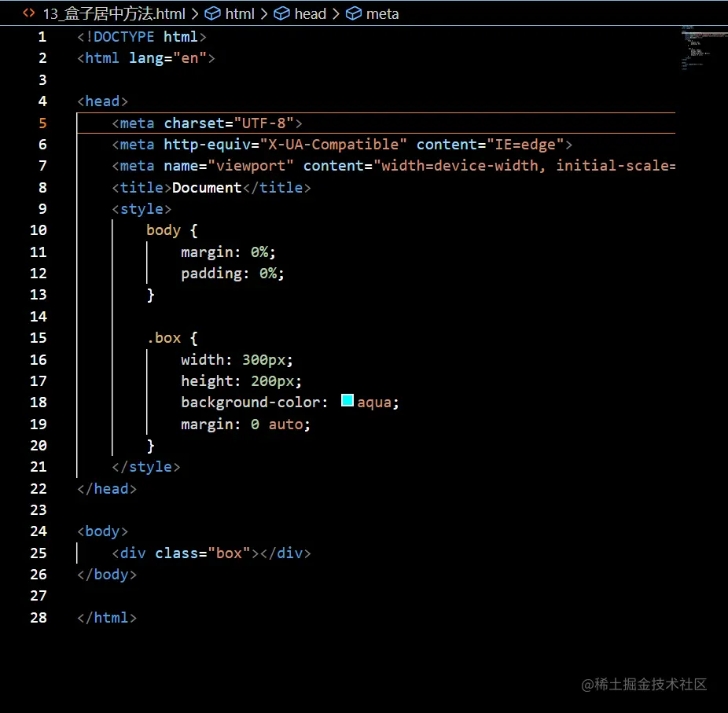Click the opening <body> tag
The width and height of the screenshot is (728, 713).
point(103,531)
